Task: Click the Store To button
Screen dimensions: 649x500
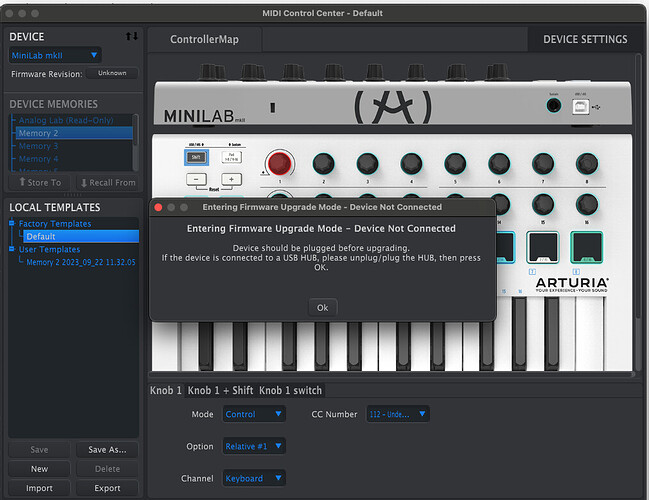Action: point(39,183)
